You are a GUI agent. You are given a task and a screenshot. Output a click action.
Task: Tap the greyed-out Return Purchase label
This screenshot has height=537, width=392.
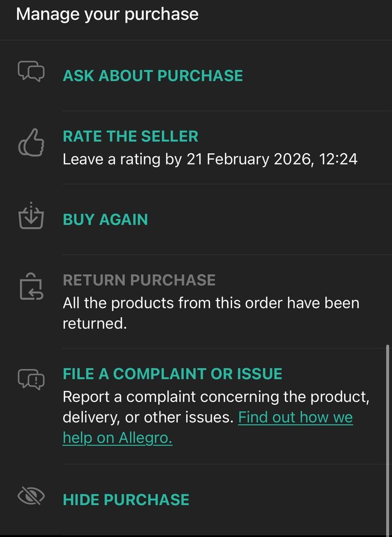[x=139, y=280]
